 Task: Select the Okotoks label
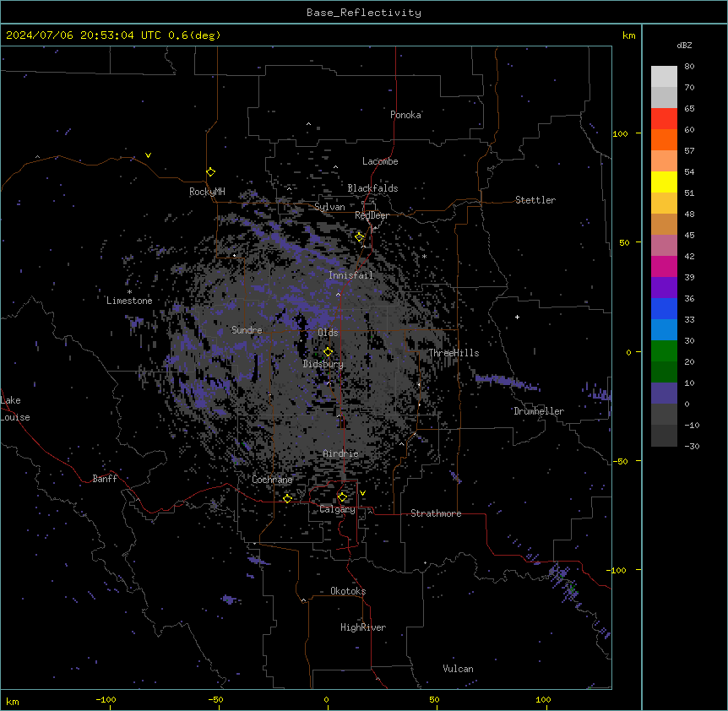[348, 591]
